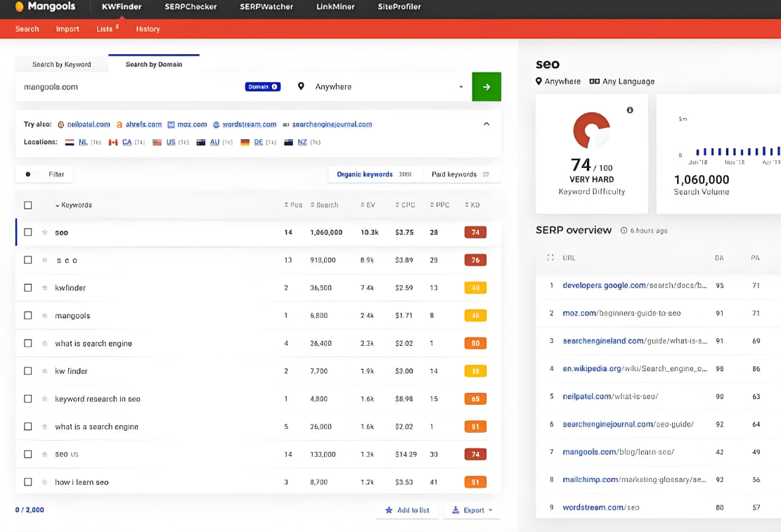Screen dimensions: 781x532
Task: Click the NZ flag icon
Action: [x=288, y=143]
